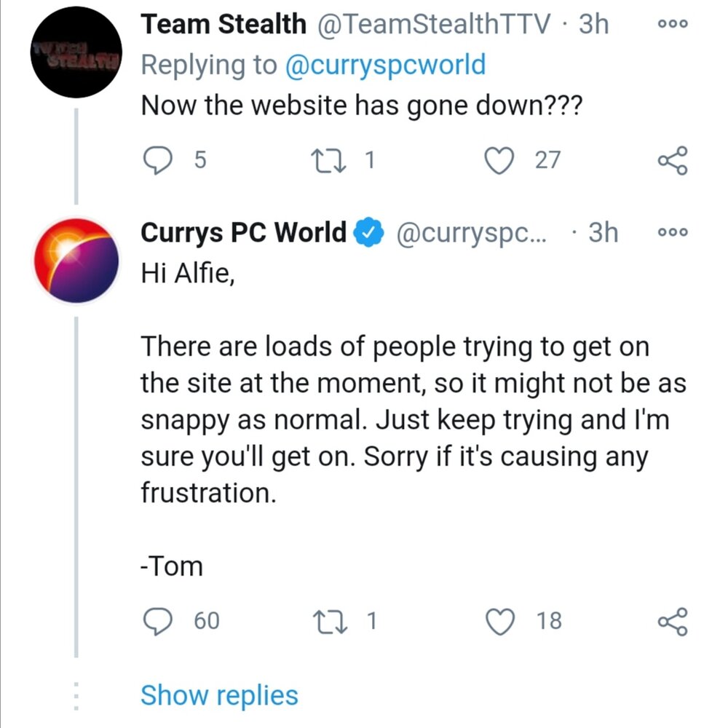The image size is (720, 728).
Task: Show replies to Currys PC World
Action: point(219,696)
